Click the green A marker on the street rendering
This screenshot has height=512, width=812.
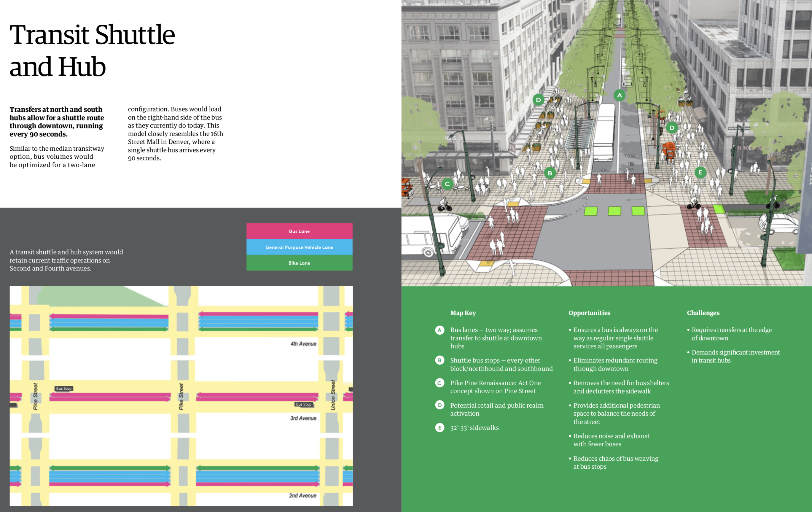620,96
